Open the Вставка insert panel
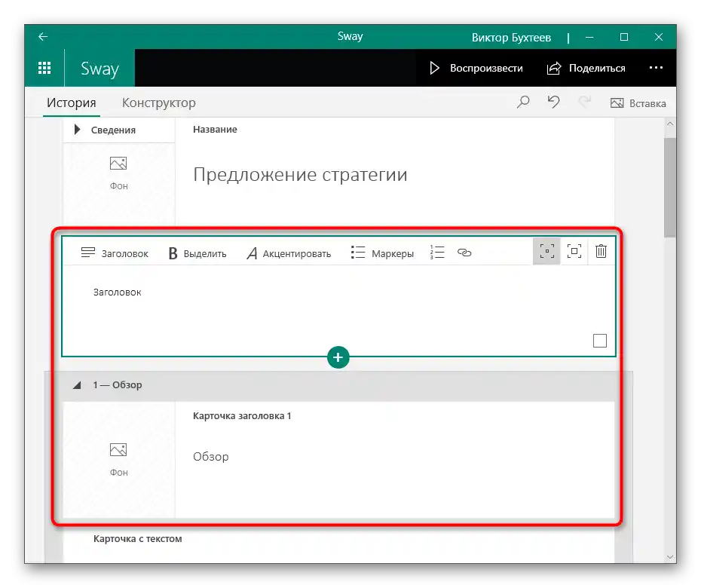 click(638, 103)
